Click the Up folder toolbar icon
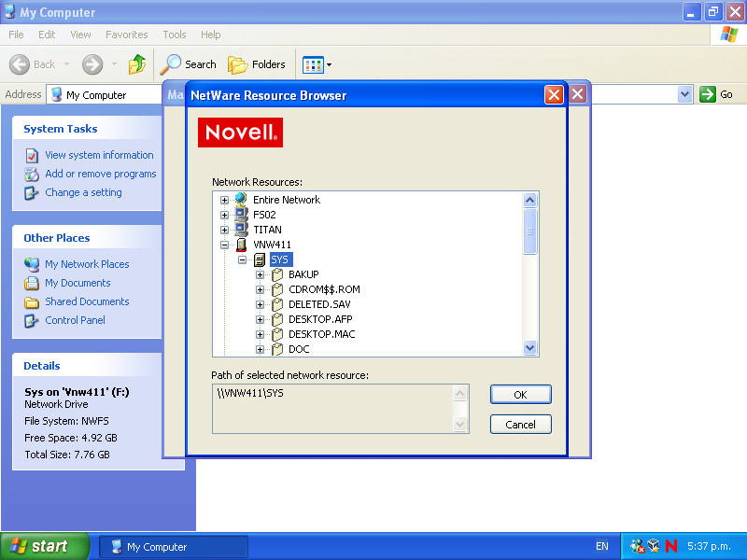 pyautogui.click(x=137, y=64)
